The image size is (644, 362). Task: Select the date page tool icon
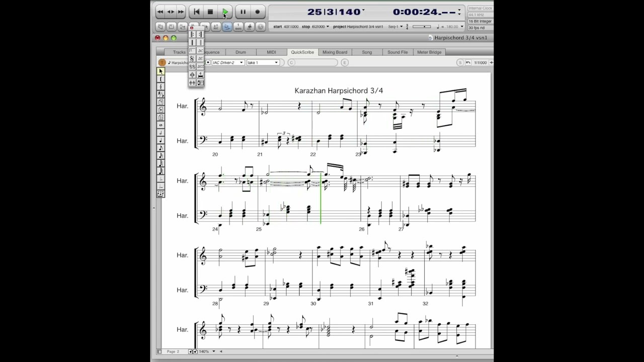[x=160, y=116]
